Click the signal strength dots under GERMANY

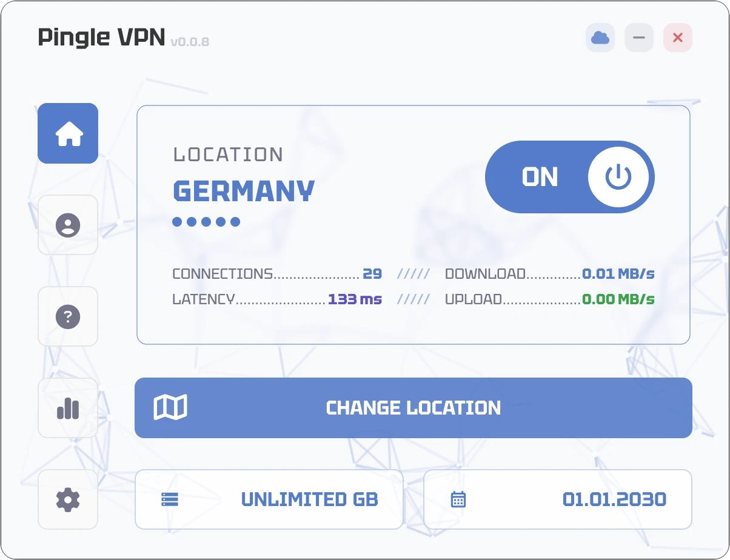click(x=206, y=222)
